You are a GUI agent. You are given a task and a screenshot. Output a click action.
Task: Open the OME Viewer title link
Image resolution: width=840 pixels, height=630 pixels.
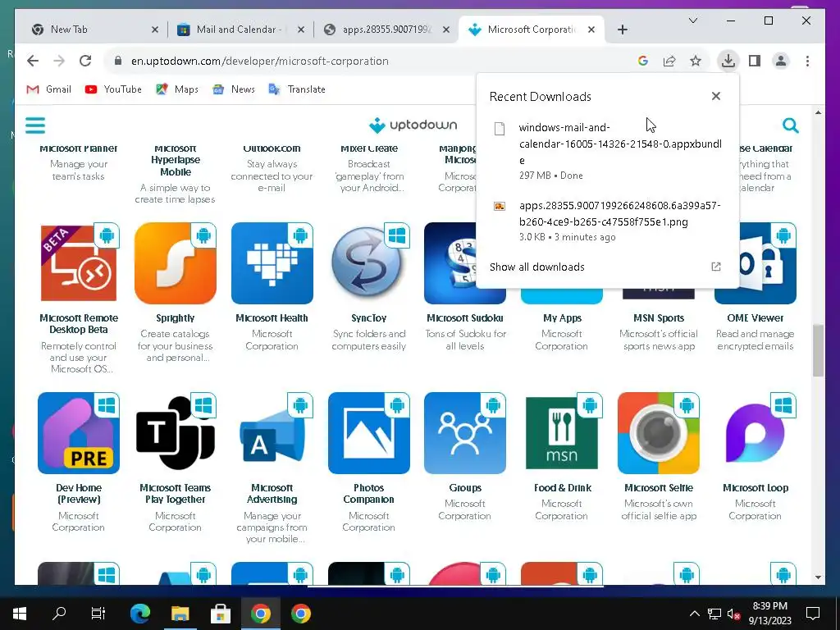coord(756,318)
